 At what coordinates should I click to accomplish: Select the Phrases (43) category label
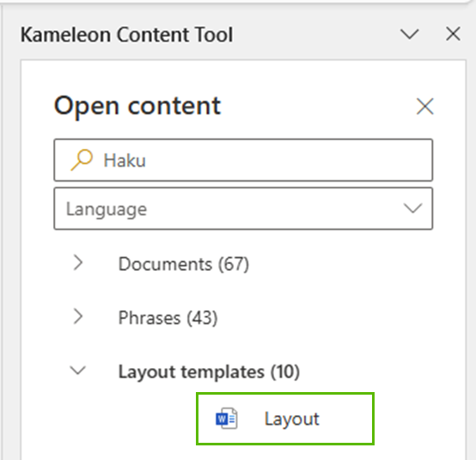(168, 318)
